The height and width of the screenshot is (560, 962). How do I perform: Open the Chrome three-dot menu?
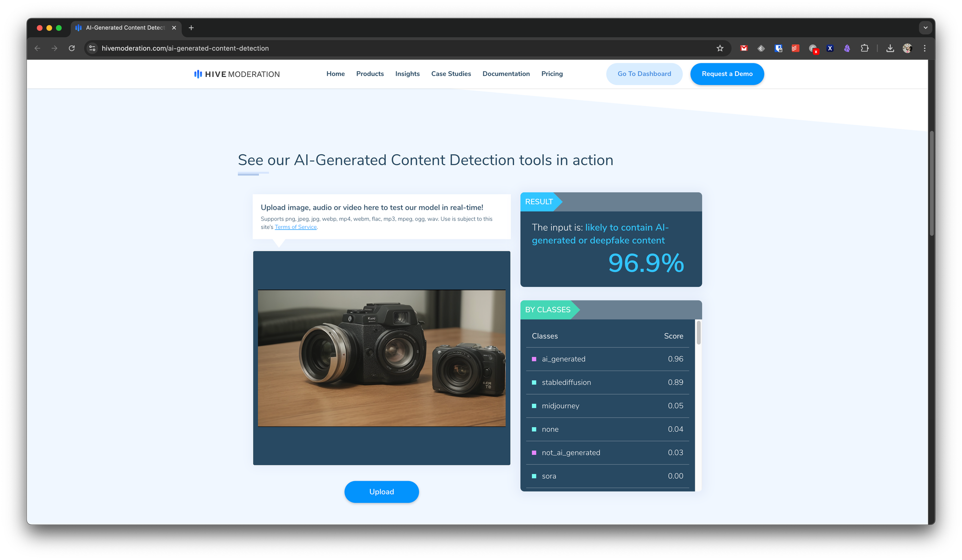924,48
